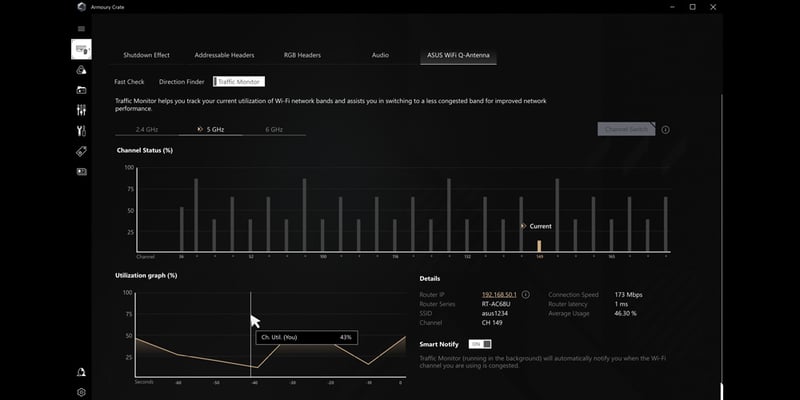Maximize the Armoury Crate window
800x400 pixels.
point(692,7)
